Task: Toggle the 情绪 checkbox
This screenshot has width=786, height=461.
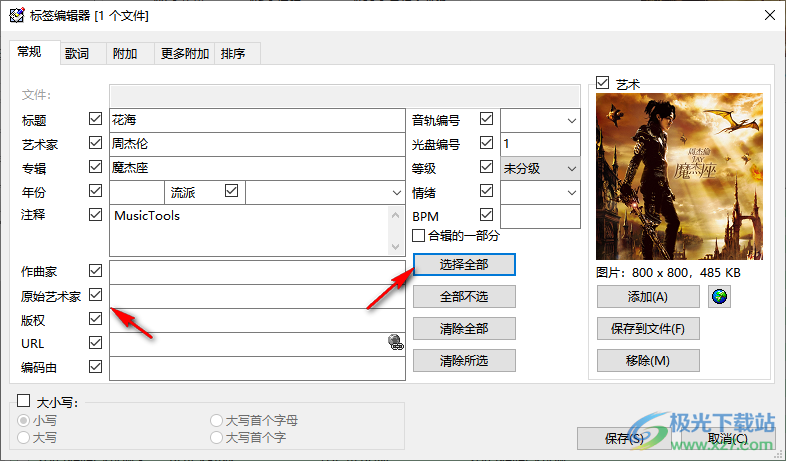Action: tap(486, 191)
